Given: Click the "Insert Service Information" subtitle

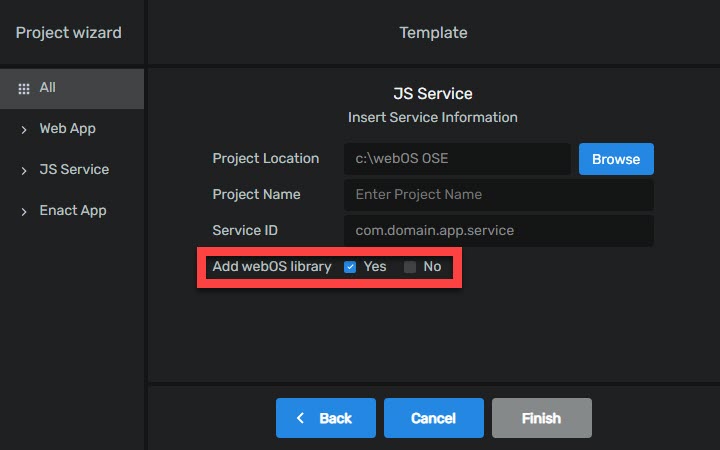Looking at the screenshot, I should click(x=433, y=117).
